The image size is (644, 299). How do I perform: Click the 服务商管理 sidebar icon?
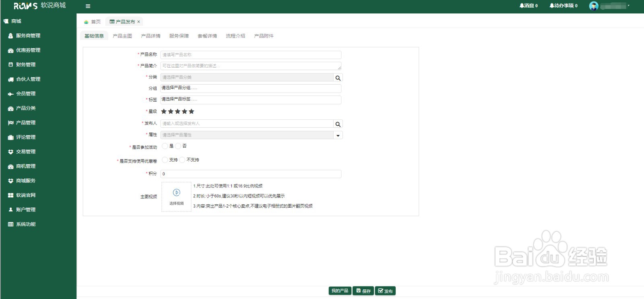pos(11,36)
